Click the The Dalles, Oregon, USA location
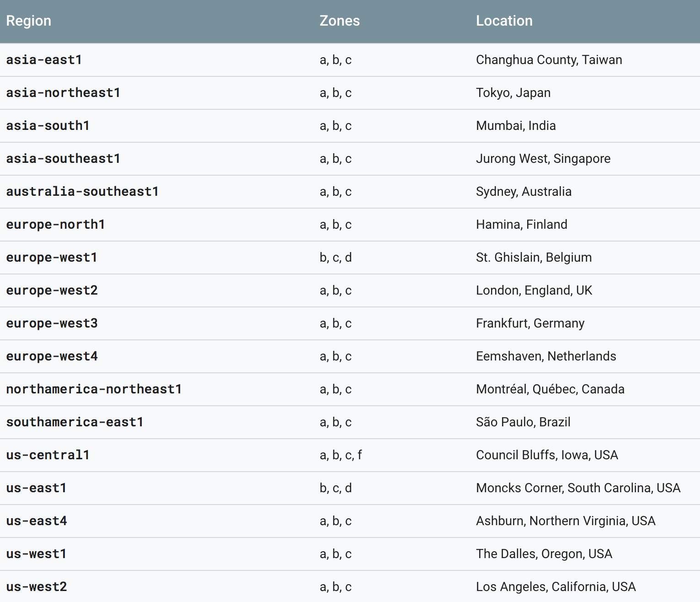Screen dimensions: 700x602 click(544, 554)
